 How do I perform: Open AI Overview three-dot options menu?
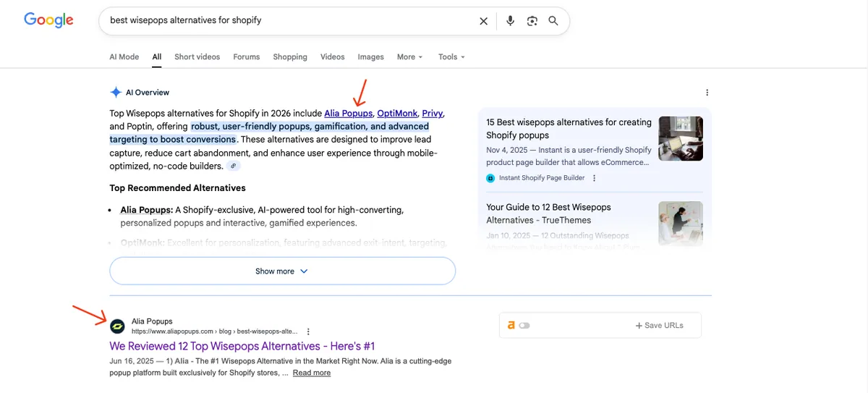click(707, 93)
